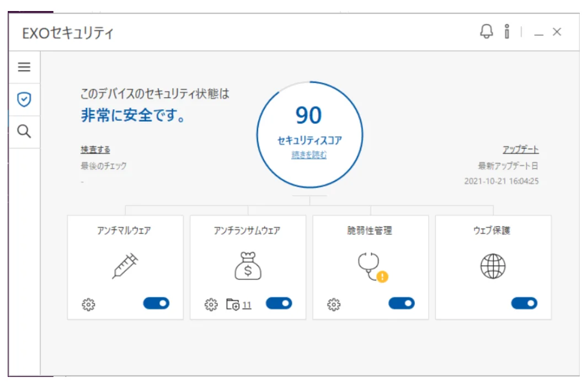The height and width of the screenshot is (383, 588).
Task: Click the アップデート link
Action: point(520,150)
